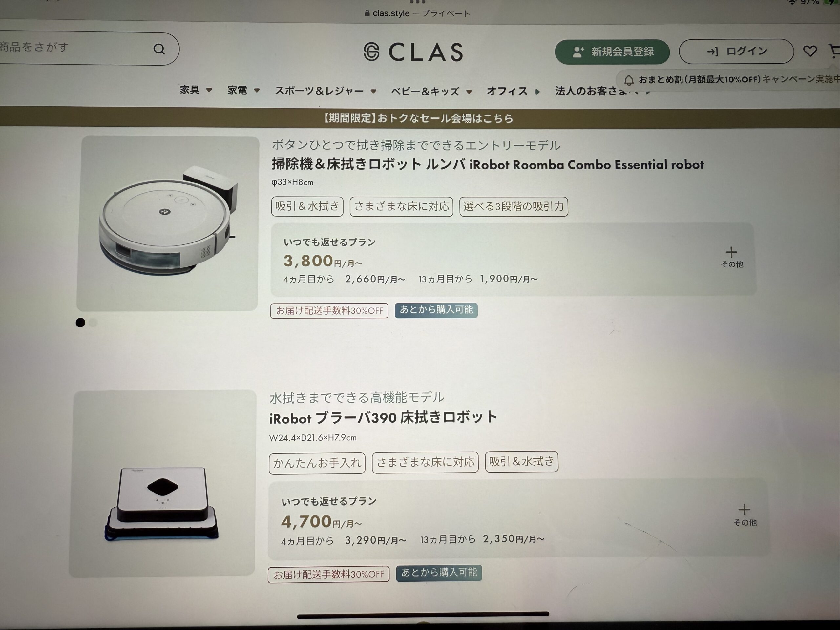The image size is (840, 630).
Task: Select second image dot for Roomba carousel
Action: pos(93,323)
